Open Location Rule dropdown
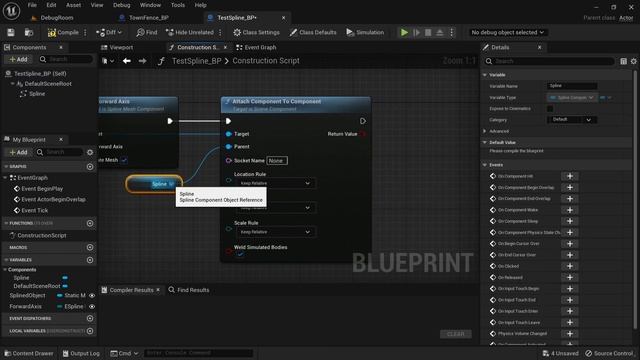640x360 pixels. click(276, 183)
